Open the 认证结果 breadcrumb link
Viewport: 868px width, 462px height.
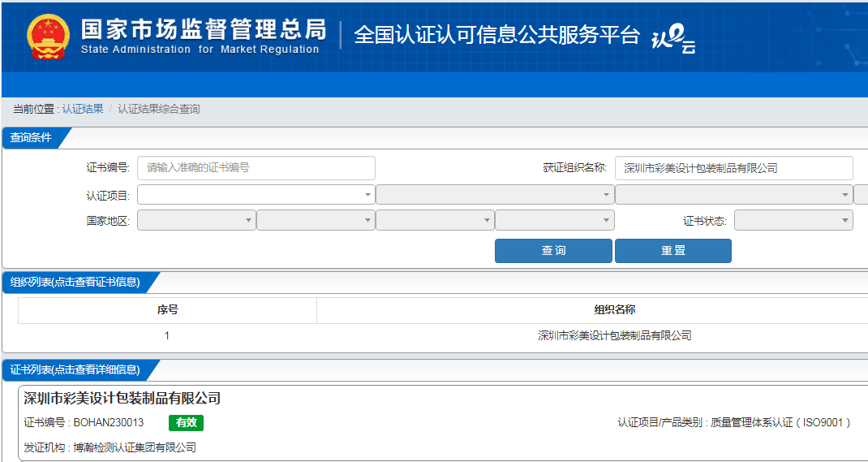tap(83, 109)
